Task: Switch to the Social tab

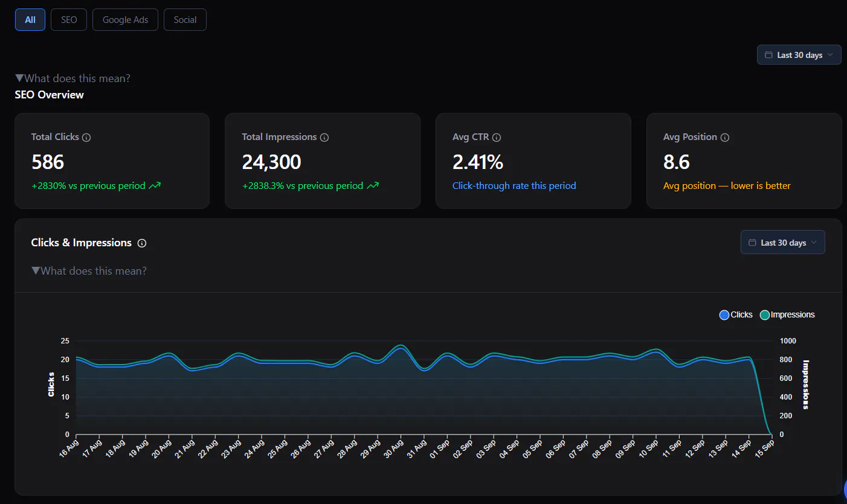Action: (x=185, y=19)
